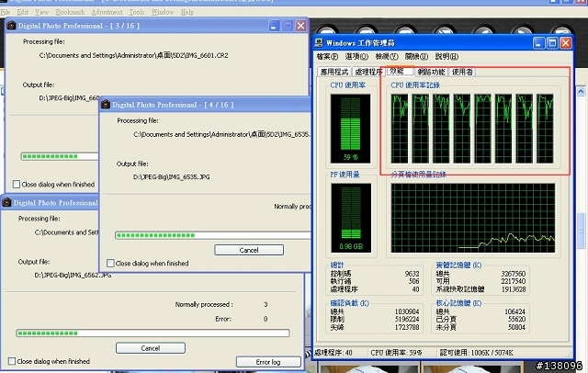Viewport: 588px width, 373px height.
Task: Click the IMG_6601.CR2 processing file path
Action: [133, 55]
